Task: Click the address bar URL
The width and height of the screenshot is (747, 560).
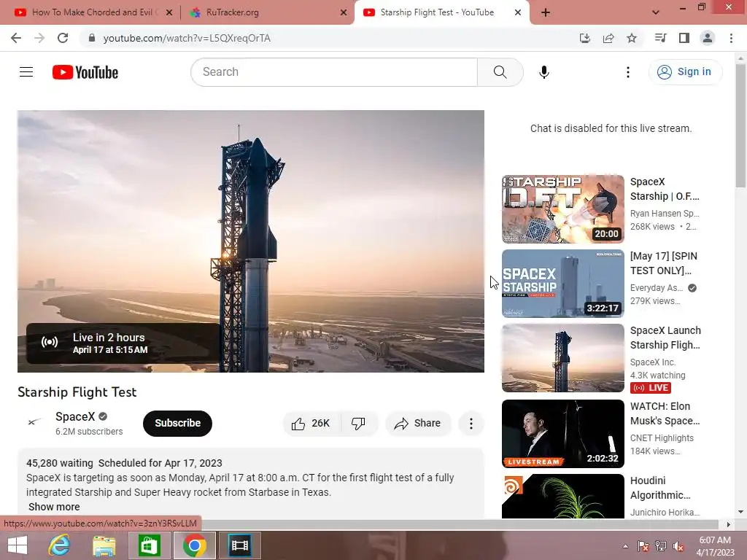Action: coord(187,38)
